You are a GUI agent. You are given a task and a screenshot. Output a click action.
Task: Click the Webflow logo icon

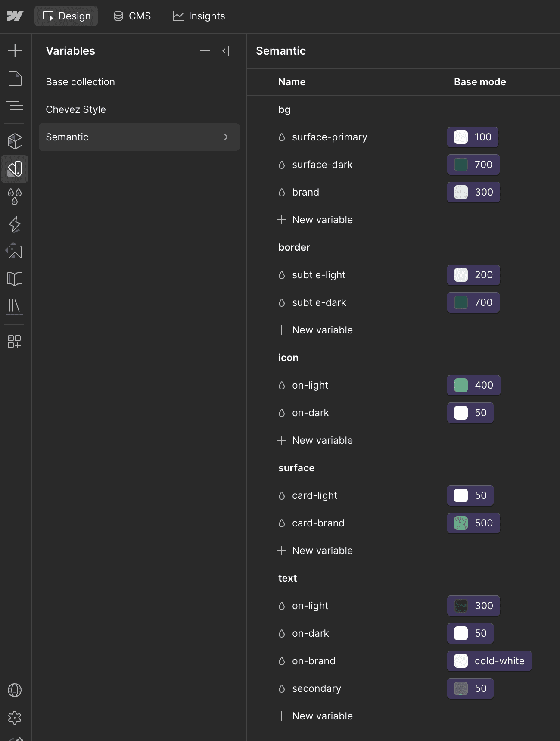(x=15, y=16)
